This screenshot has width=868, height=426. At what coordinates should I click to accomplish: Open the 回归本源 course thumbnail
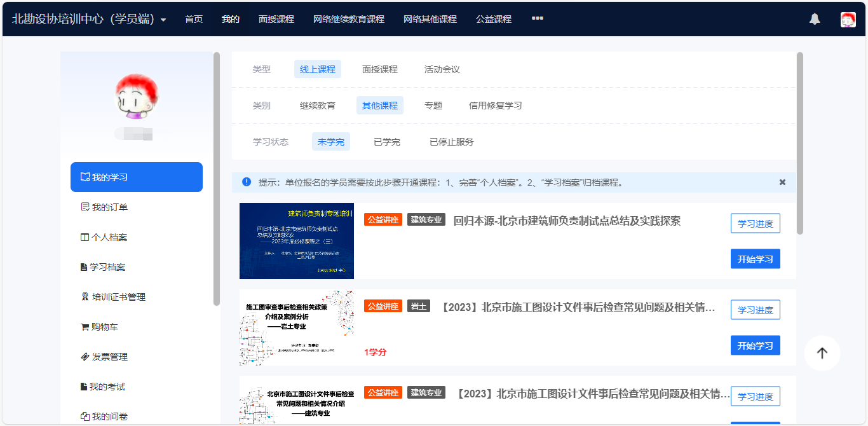pos(297,241)
